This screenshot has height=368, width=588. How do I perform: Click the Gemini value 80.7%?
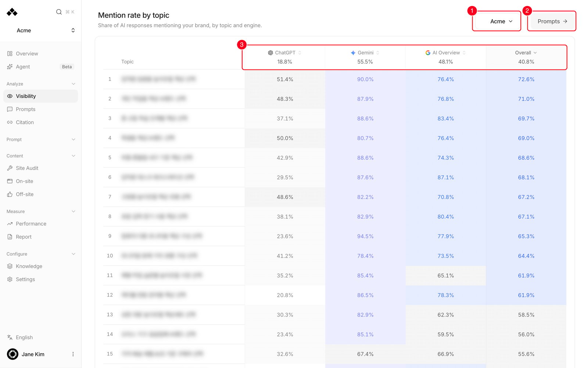coord(365,138)
